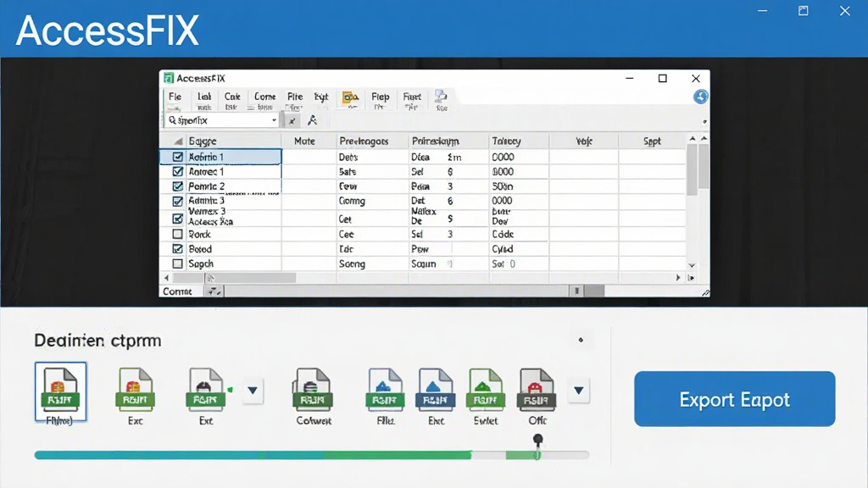Click inside the search input field
The image size is (868, 488).
point(221,120)
